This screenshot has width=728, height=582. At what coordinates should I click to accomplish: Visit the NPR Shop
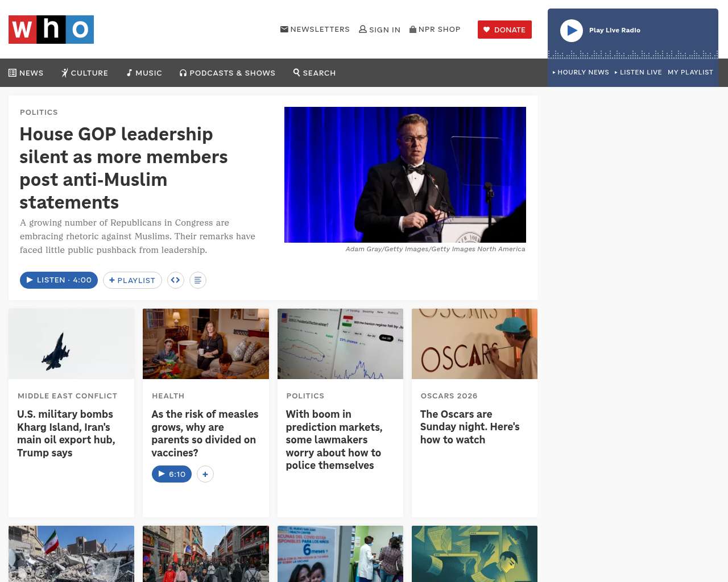pos(435,30)
